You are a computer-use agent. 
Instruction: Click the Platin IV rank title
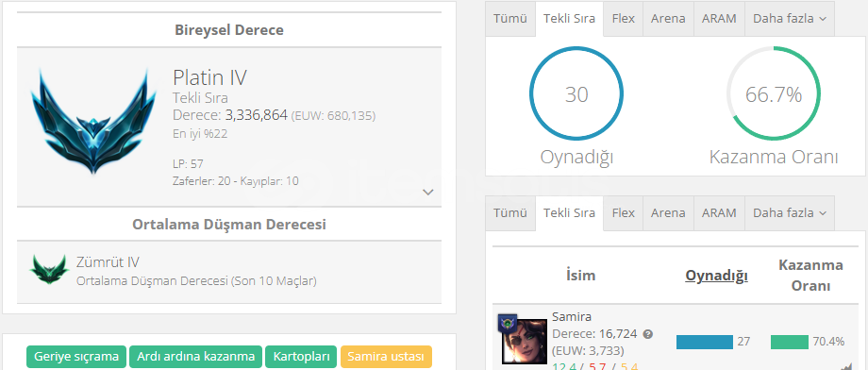(209, 77)
